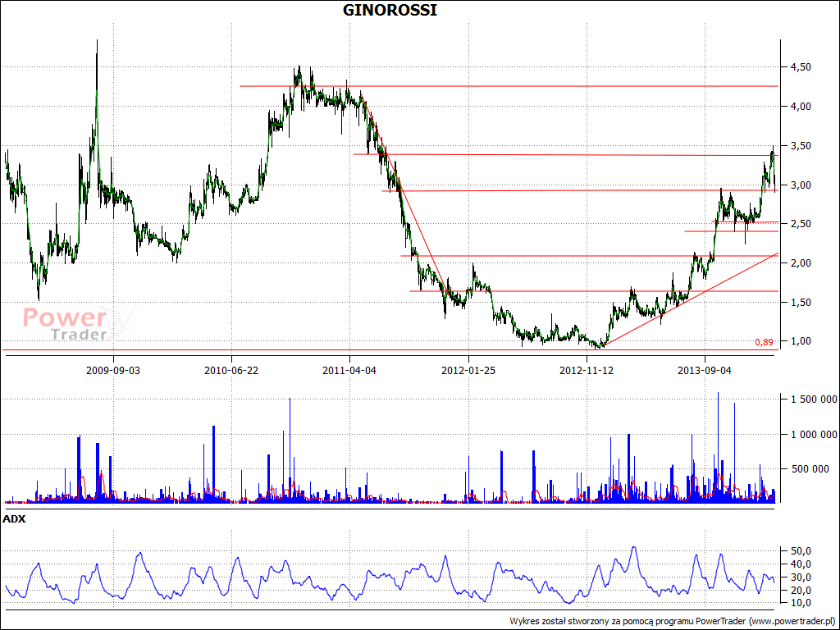Screen dimensions: 840x630
Task: Click the 1 500 000 volume axis label
Action: tap(815, 399)
